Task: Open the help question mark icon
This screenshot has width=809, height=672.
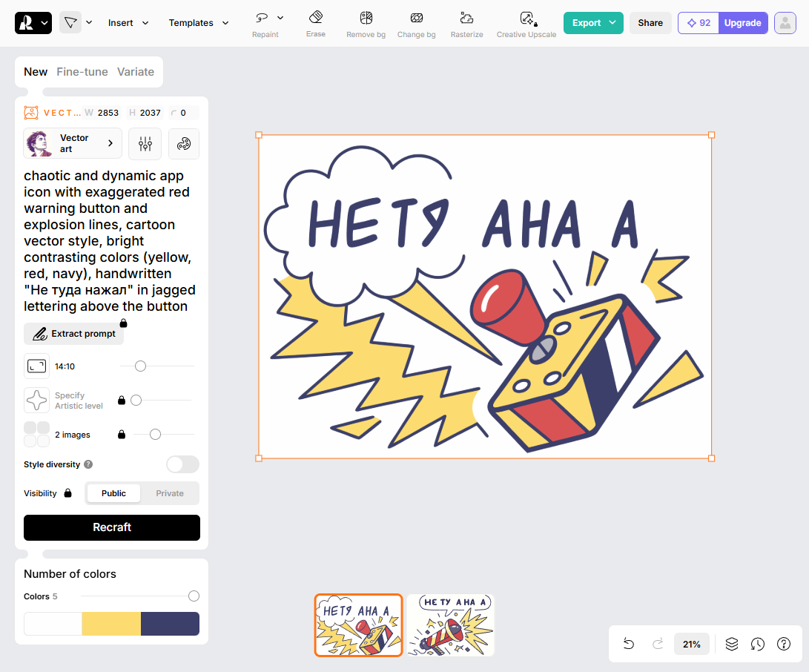Action: (x=783, y=644)
